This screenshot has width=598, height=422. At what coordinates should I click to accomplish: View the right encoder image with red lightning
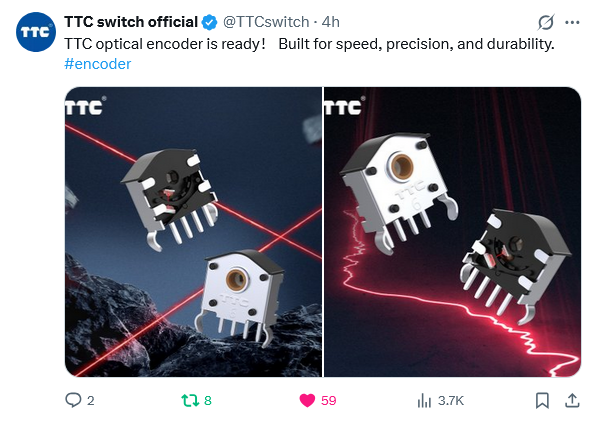[x=452, y=232]
